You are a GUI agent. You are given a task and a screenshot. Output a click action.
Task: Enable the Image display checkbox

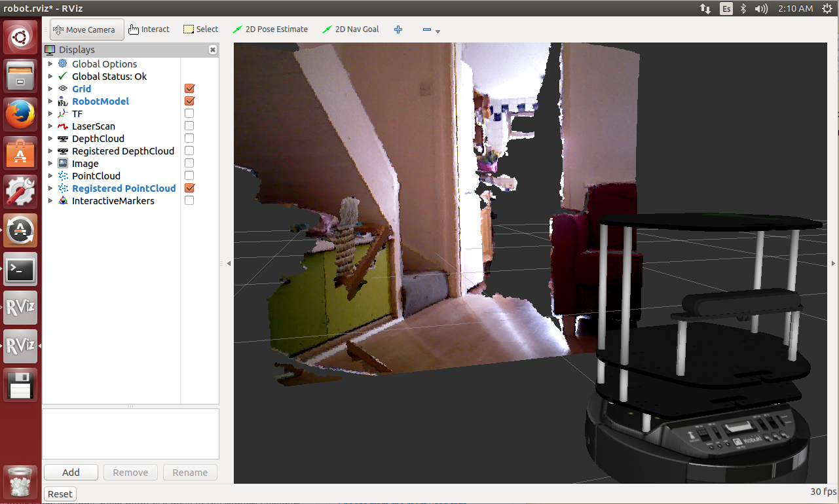pos(189,163)
